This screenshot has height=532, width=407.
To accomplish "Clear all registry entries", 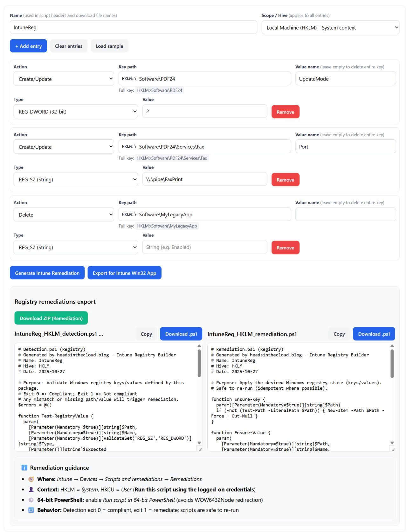I will tap(69, 46).
